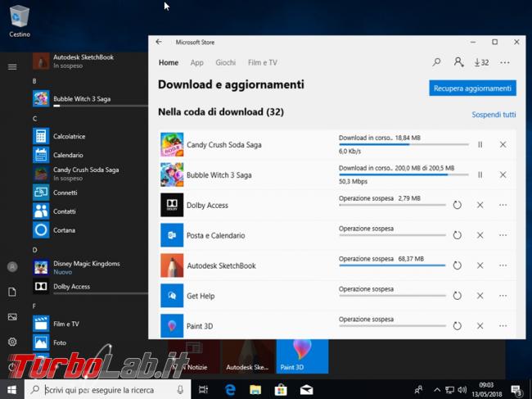Open the volume control in tray

(x=462, y=390)
